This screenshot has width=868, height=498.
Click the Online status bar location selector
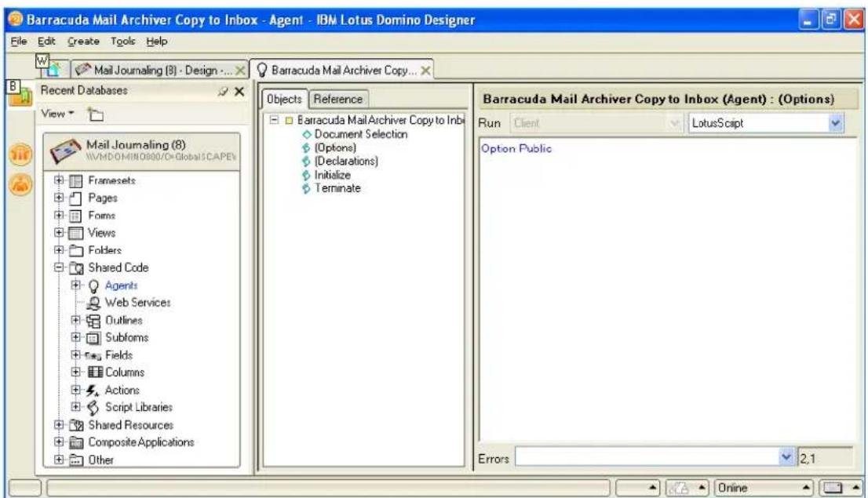[x=764, y=488]
